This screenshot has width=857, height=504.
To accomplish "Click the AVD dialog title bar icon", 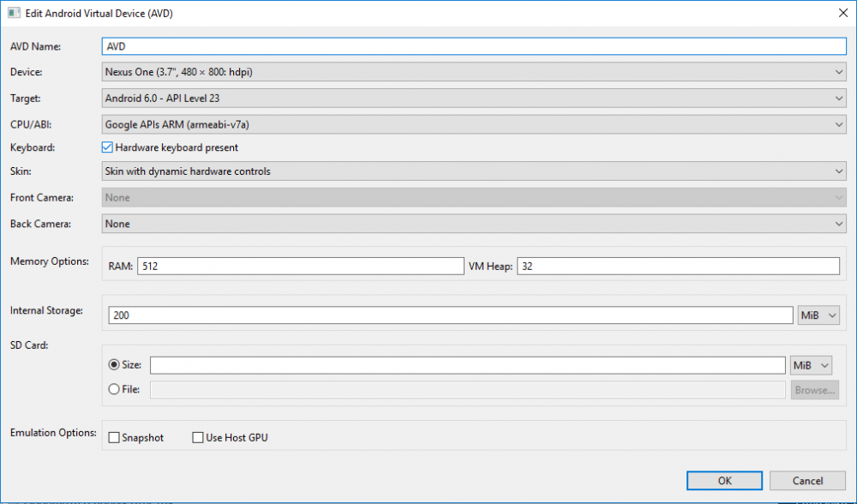I will [14, 13].
